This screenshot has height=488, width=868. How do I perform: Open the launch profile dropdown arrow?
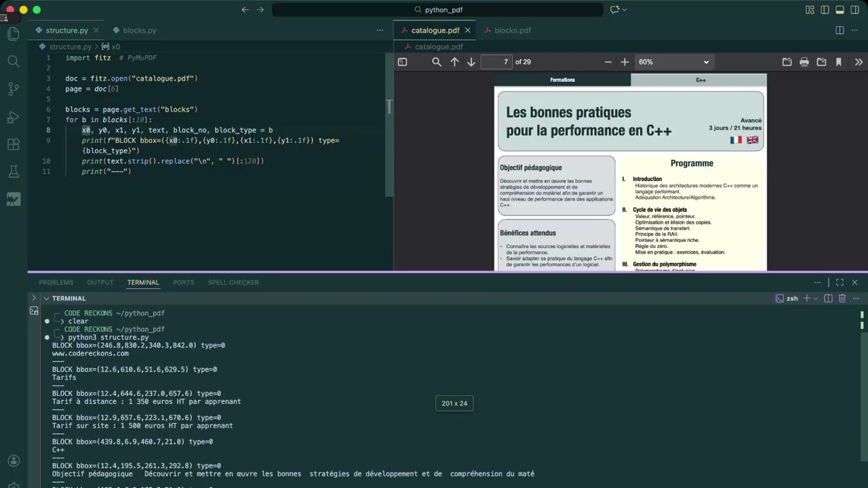(x=816, y=298)
